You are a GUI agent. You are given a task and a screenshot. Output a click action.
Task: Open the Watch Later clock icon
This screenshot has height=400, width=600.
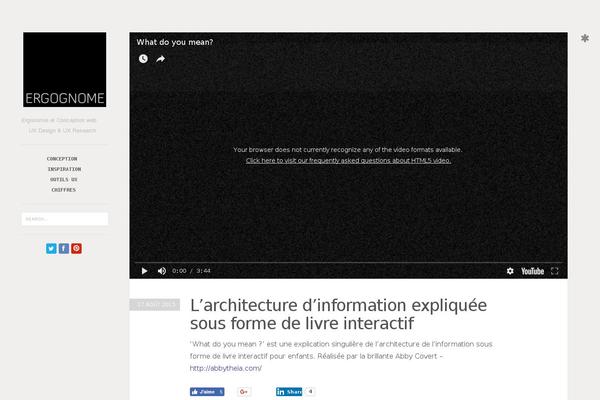(143, 59)
